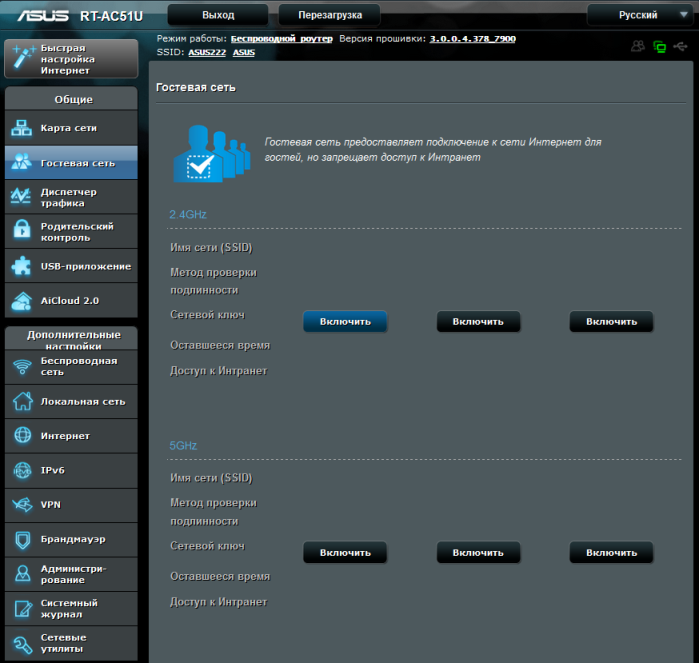This screenshot has height=663, width=699.
Task: Click the firewall shield icon
Action: click(23, 539)
